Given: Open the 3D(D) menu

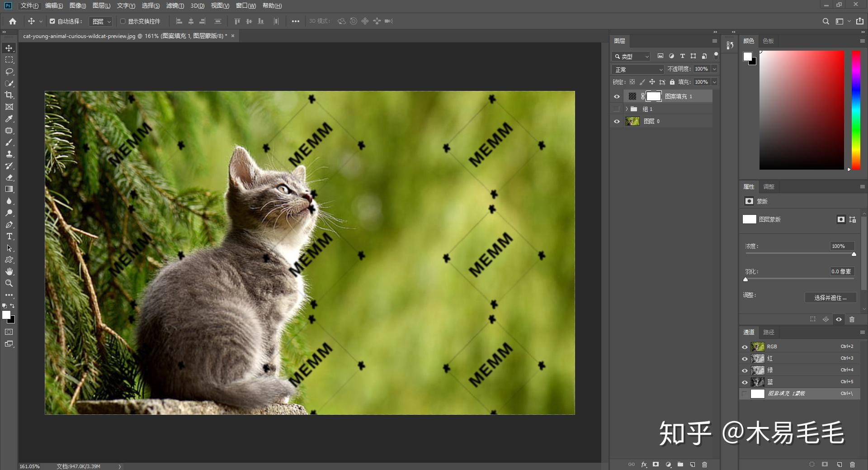Looking at the screenshot, I should coord(198,6).
